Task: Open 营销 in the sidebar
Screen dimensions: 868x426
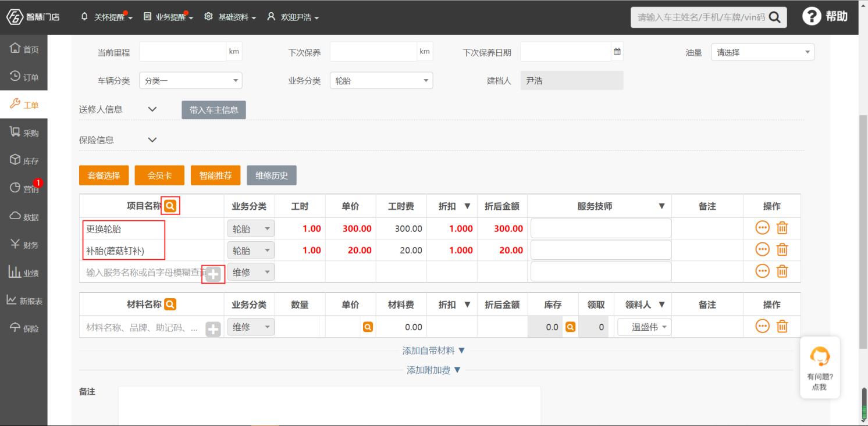Action: tap(24, 188)
